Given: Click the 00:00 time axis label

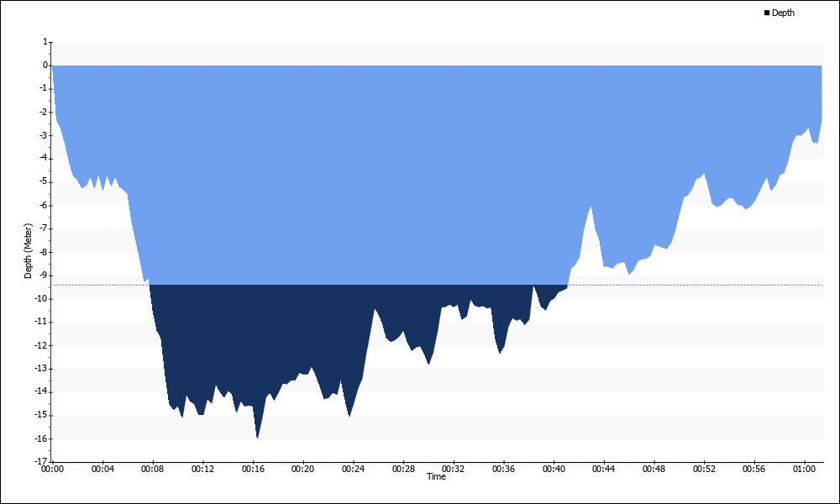Looking at the screenshot, I should [52, 469].
